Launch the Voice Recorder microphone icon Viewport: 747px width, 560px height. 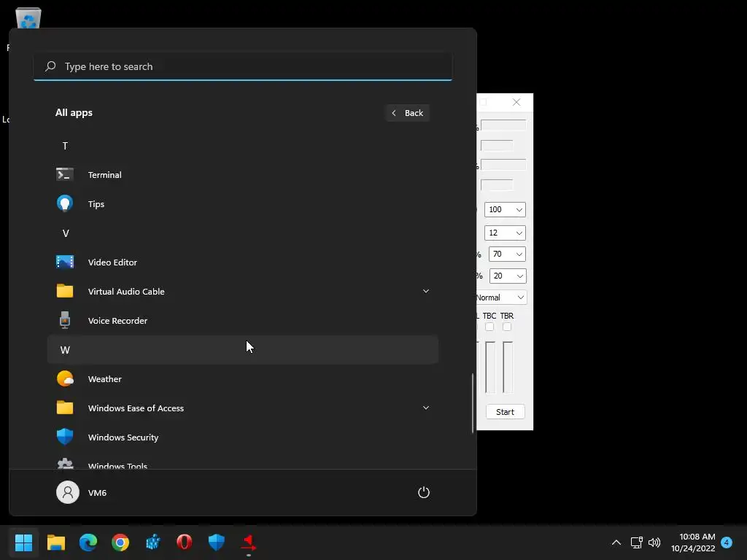(65, 320)
